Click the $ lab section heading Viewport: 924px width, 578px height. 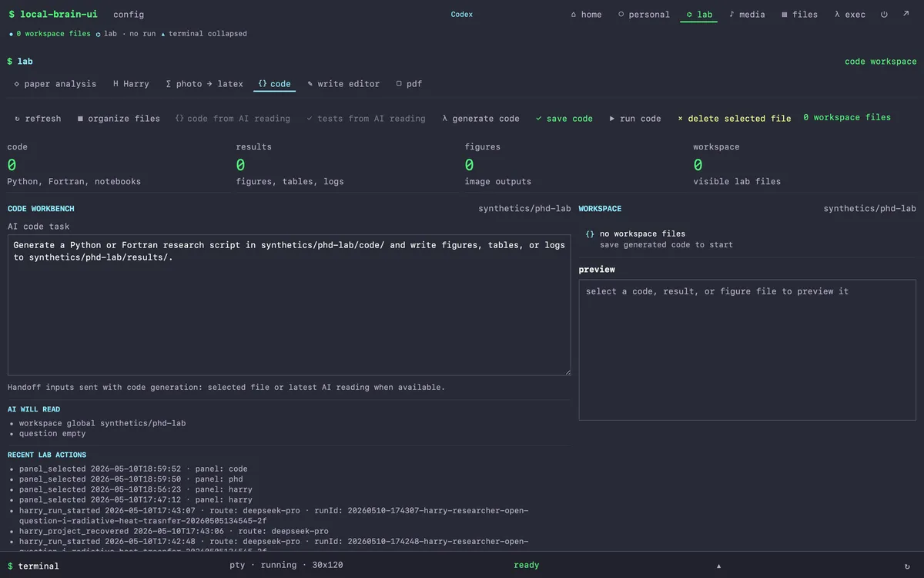[x=20, y=62]
